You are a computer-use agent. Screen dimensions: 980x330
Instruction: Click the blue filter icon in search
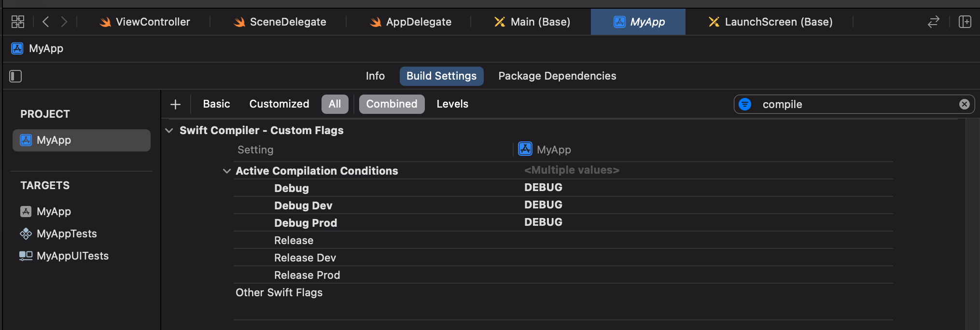pos(745,104)
